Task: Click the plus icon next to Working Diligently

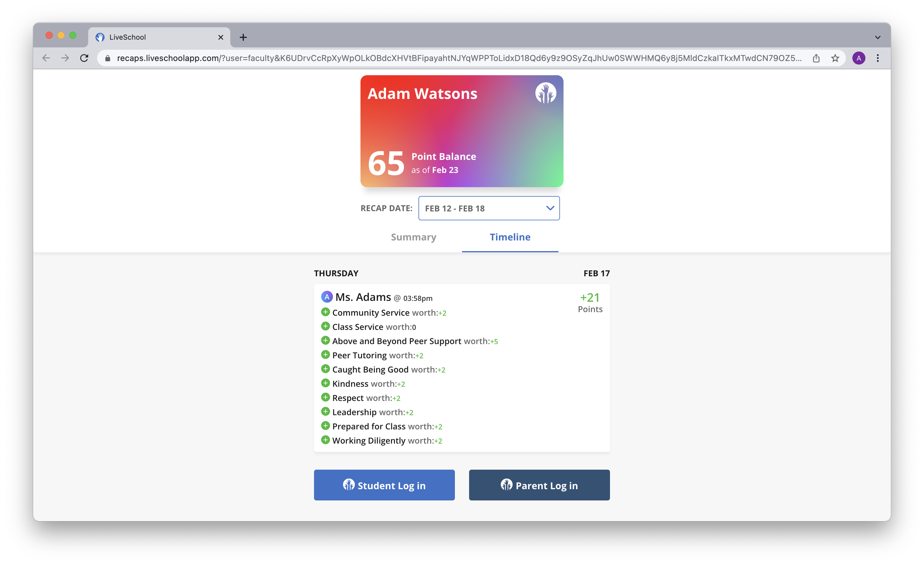Action: [326, 440]
